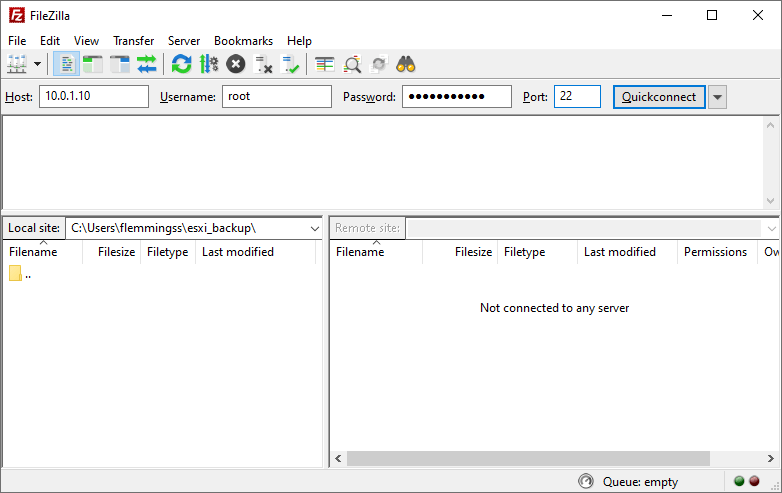The width and height of the screenshot is (782, 493).
Task: Open directory listing filters dialog
Action: (x=325, y=64)
